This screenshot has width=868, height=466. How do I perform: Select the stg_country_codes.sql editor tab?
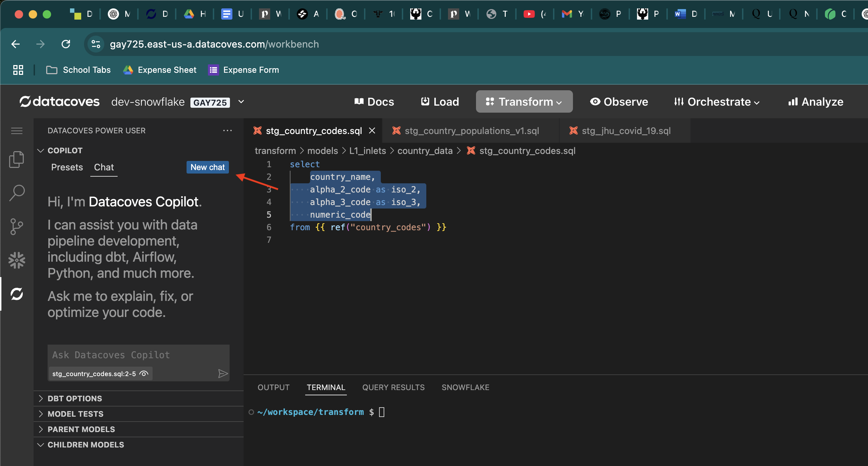[x=313, y=130]
